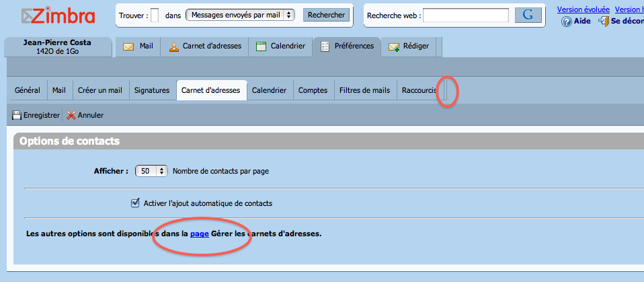This screenshot has height=282, width=644.
Task: Select Carnet d'adresses preferences sub-tab
Action: [x=211, y=90]
